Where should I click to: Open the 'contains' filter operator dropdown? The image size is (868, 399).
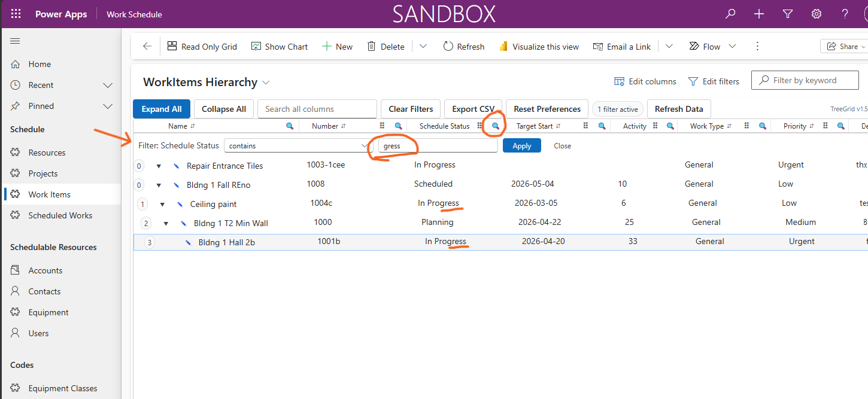coord(298,145)
